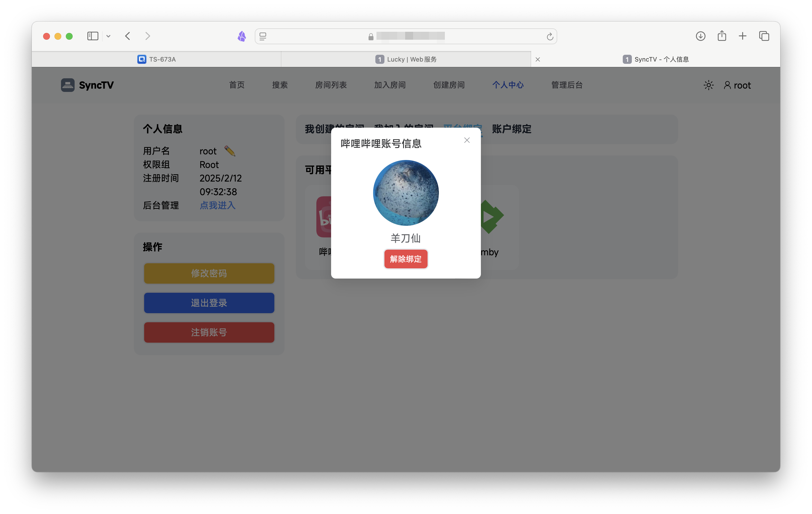The height and width of the screenshot is (514, 812).
Task: Open the Share sheet icon
Action: (x=721, y=36)
